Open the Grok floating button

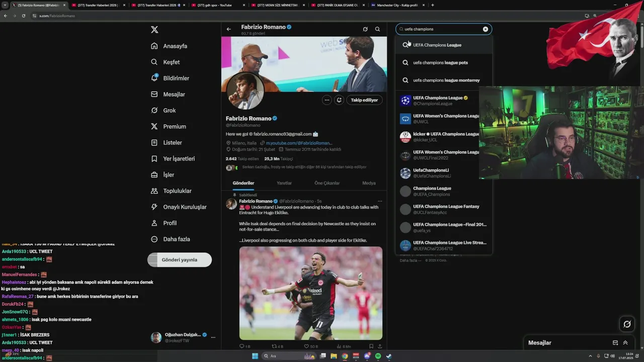[627, 324]
